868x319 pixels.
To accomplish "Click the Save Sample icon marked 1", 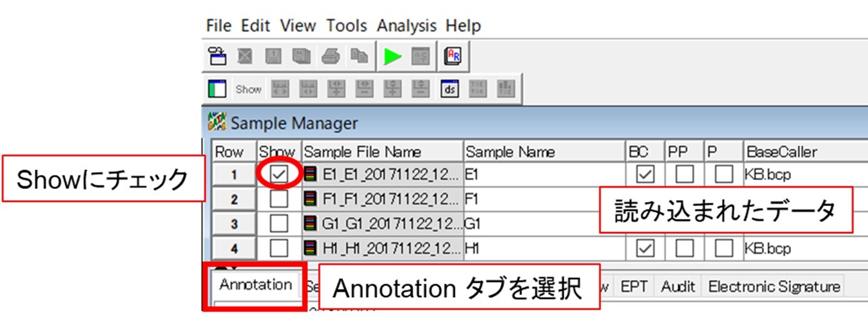I will point(273,56).
